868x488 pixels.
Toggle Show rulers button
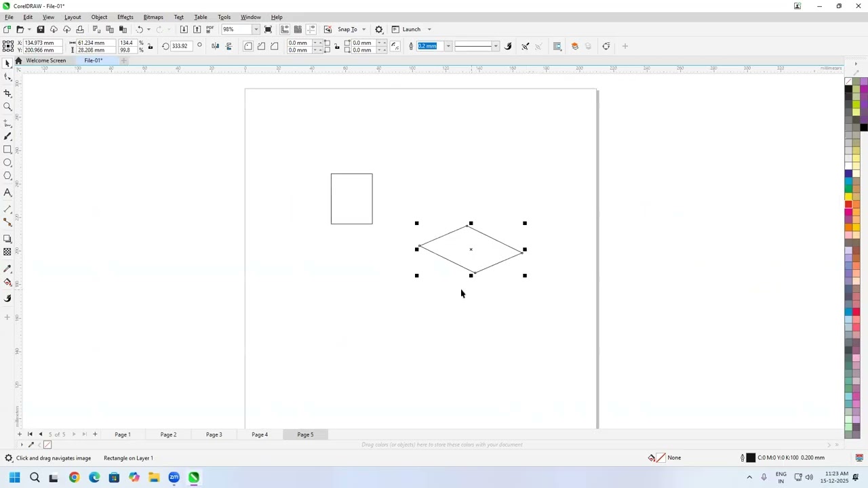click(285, 29)
